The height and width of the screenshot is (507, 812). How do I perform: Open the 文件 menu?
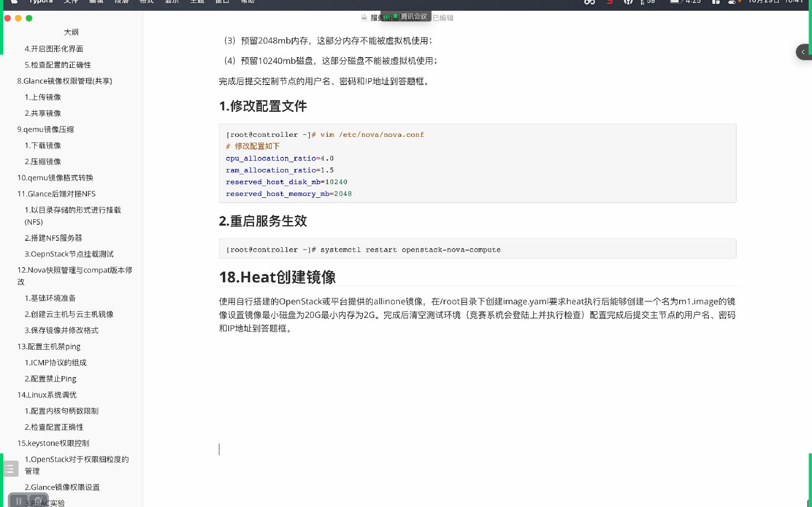click(x=71, y=1)
